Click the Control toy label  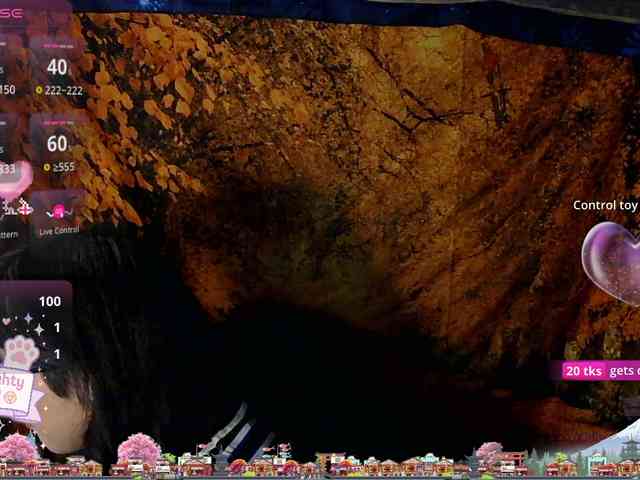click(x=605, y=205)
